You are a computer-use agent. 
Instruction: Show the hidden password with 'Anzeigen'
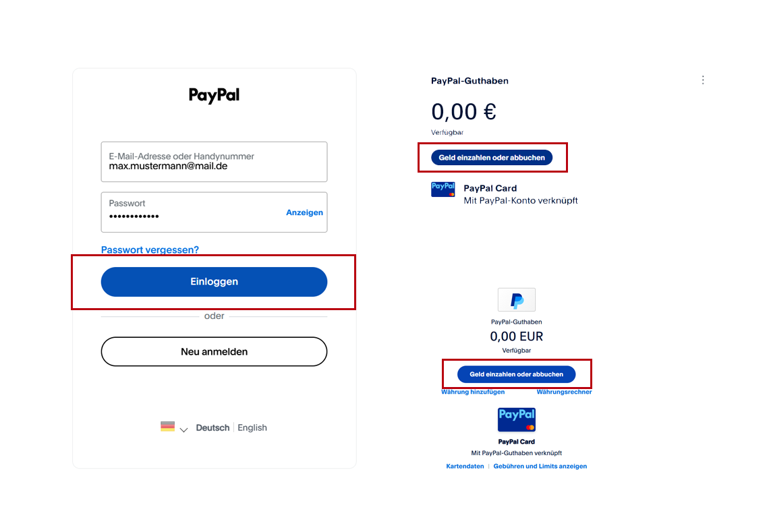(x=304, y=212)
